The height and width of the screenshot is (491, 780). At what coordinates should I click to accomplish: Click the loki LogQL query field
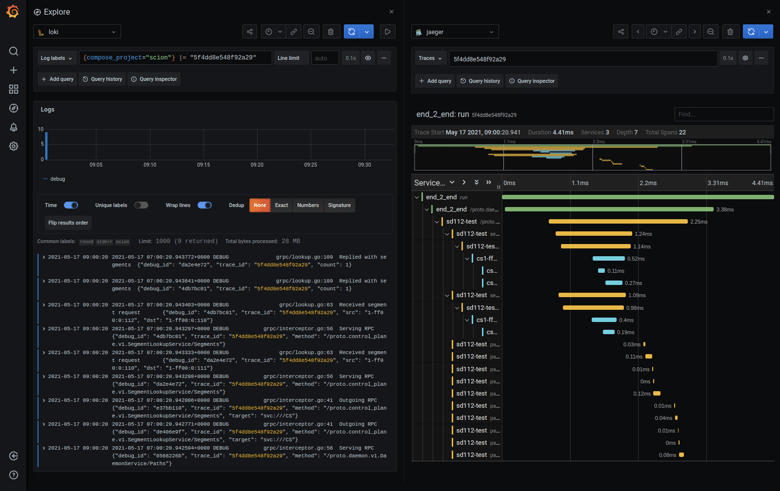pyautogui.click(x=175, y=58)
